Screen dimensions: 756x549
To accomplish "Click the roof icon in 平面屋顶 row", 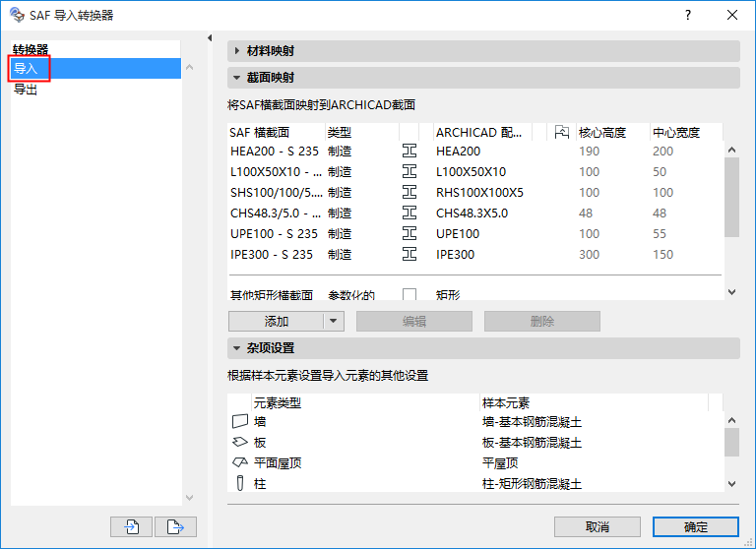I will (240, 462).
